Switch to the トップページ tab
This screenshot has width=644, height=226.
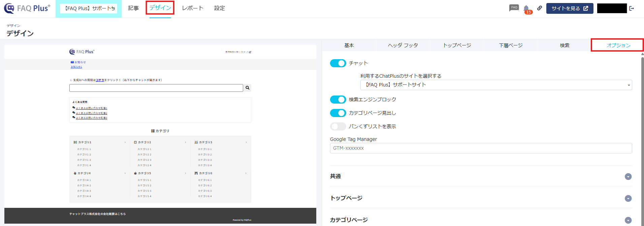click(457, 45)
